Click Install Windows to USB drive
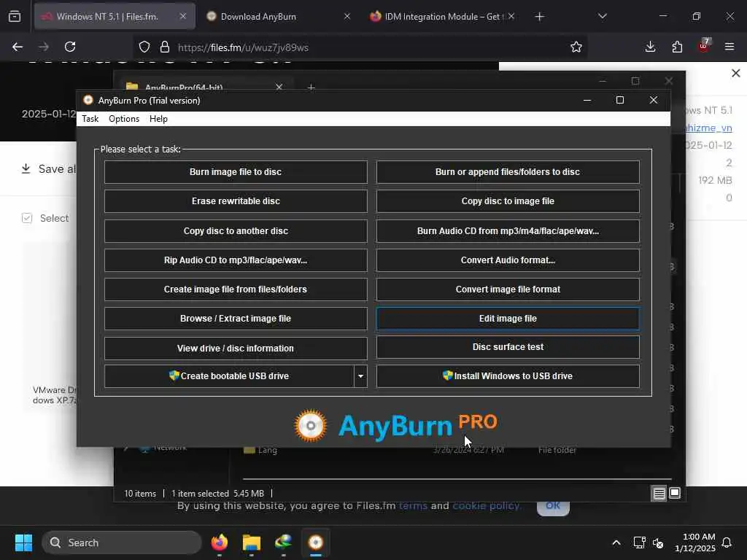 coord(508,376)
